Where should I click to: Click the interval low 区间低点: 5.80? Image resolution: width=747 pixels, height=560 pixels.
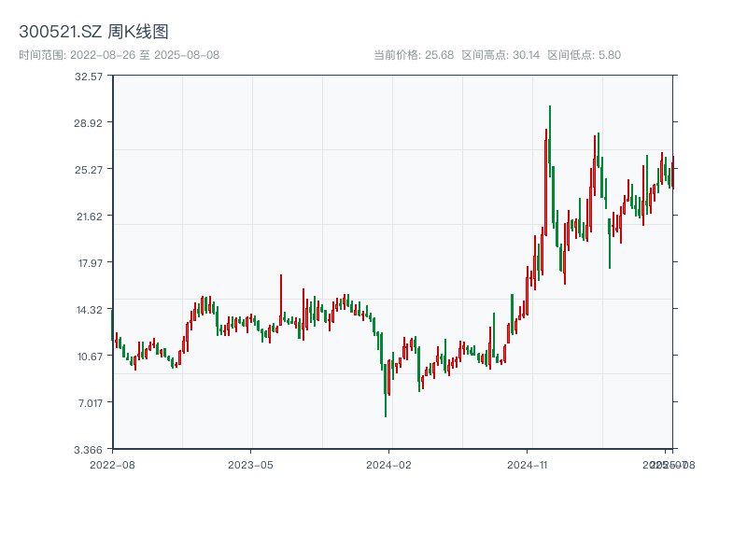(585, 55)
